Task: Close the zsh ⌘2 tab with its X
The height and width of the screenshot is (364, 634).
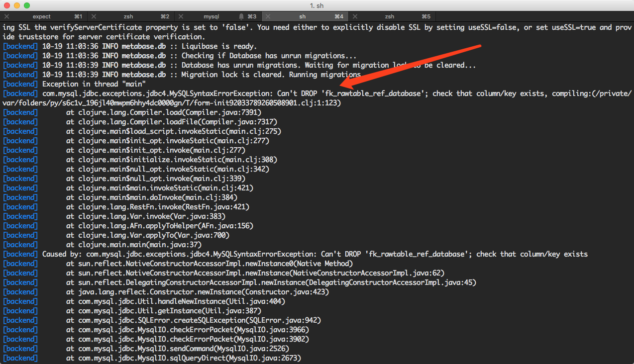Action: tap(94, 16)
